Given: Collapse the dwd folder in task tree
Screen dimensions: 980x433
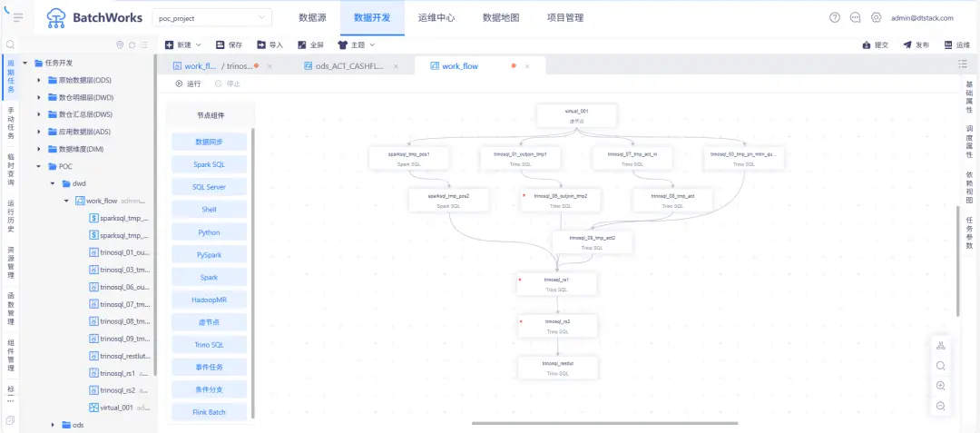Looking at the screenshot, I should click(x=54, y=183).
